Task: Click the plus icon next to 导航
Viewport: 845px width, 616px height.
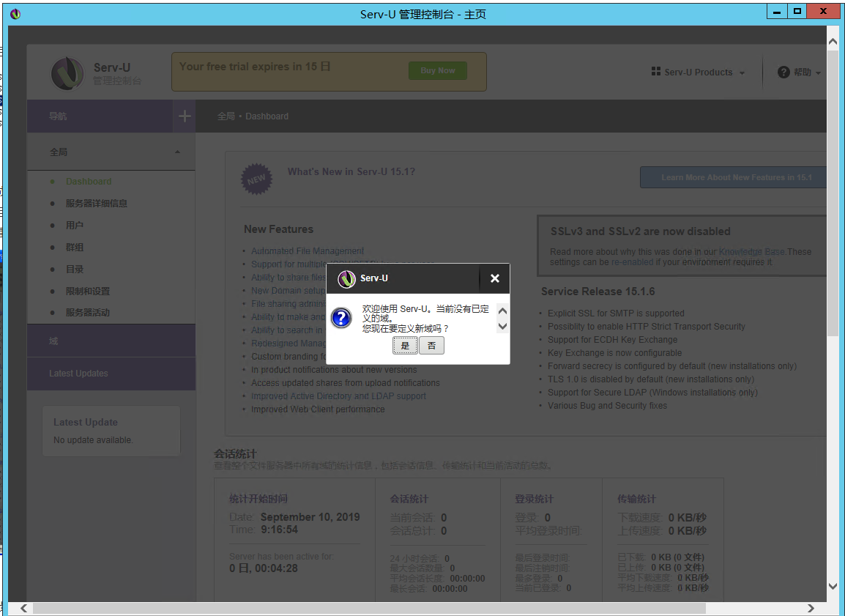Action: [x=185, y=116]
